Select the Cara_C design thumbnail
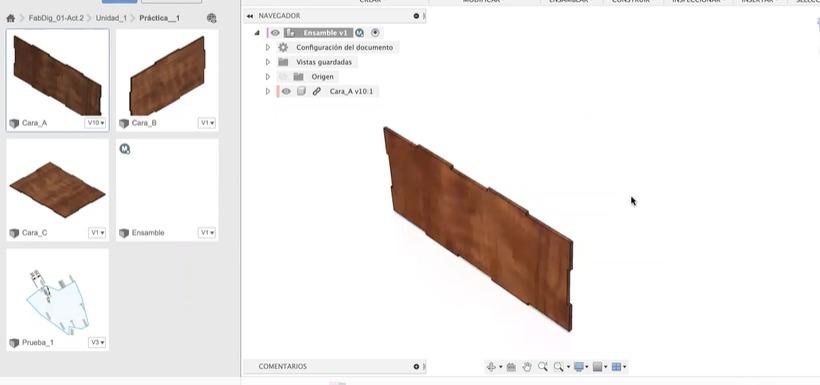Viewport: 820px width, 385px height. coord(58,190)
